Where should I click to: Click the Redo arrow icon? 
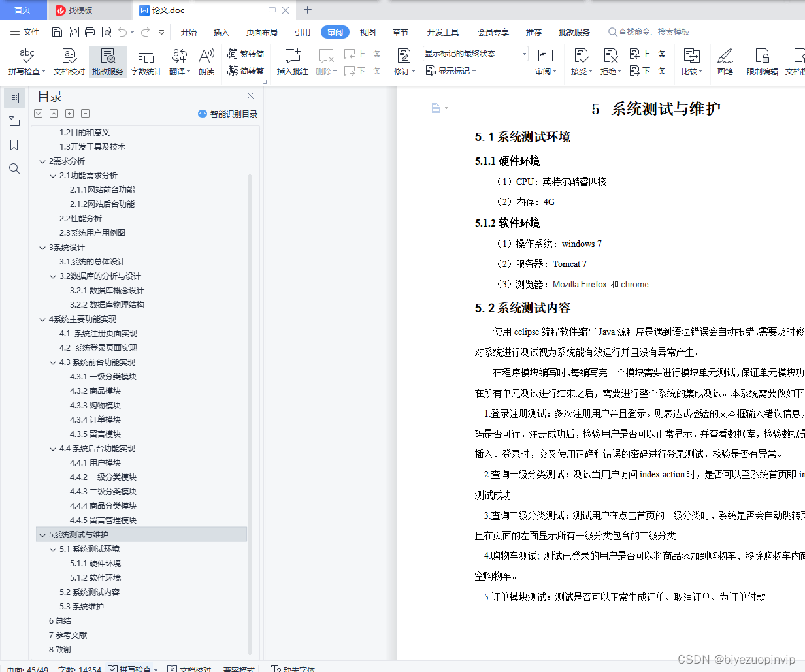pos(145,32)
